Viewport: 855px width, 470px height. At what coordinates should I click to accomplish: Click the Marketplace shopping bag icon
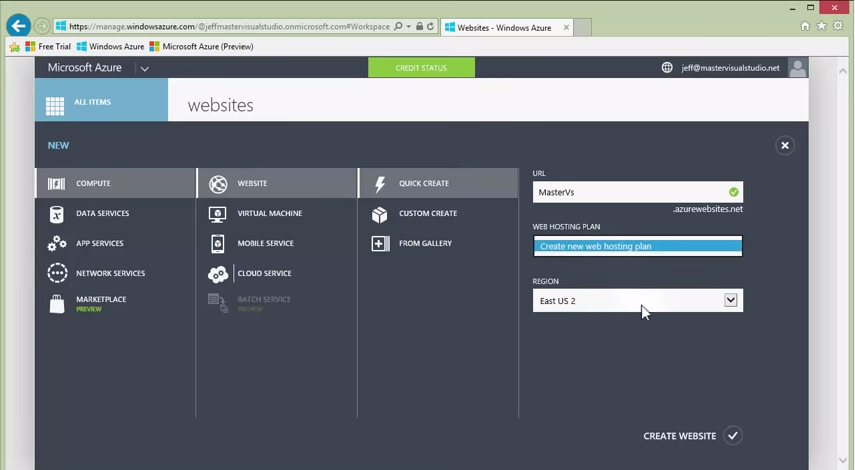click(x=57, y=304)
